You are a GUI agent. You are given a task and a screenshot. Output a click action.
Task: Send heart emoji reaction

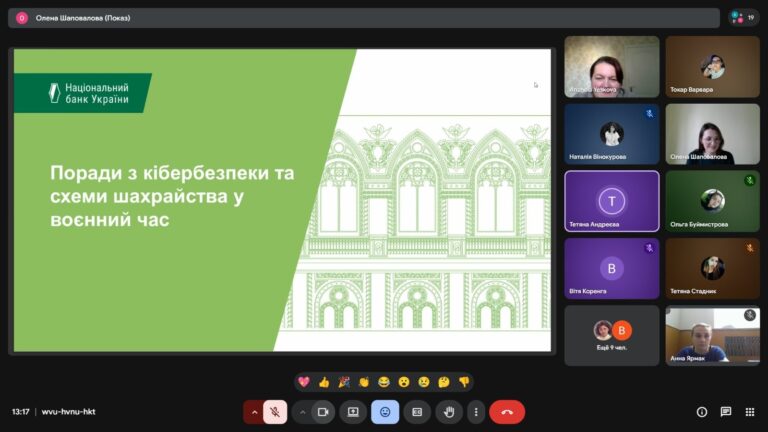point(304,382)
